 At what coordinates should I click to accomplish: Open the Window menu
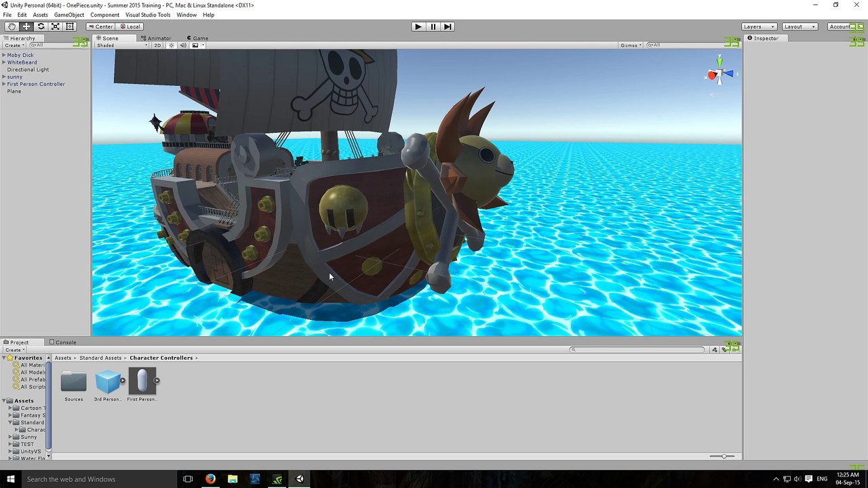(186, 15)
